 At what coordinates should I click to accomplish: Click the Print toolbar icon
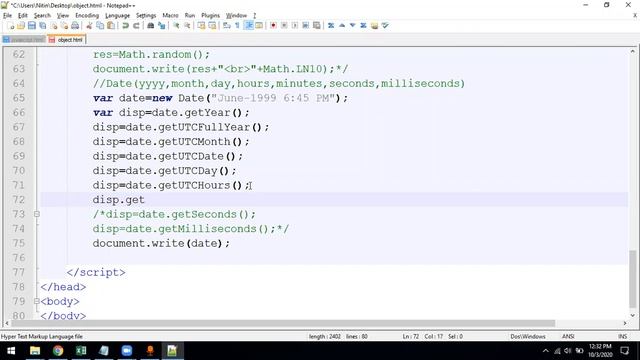(75, 26)
